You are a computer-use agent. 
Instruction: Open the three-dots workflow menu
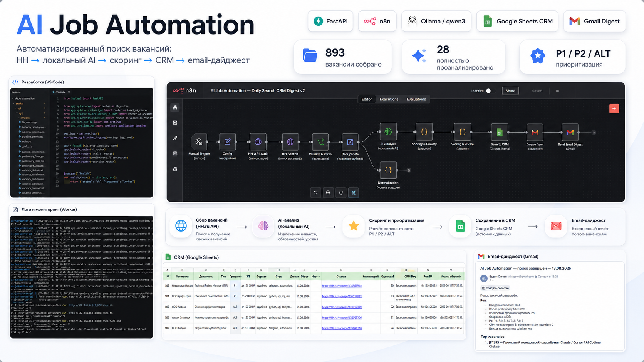[557, 91]
